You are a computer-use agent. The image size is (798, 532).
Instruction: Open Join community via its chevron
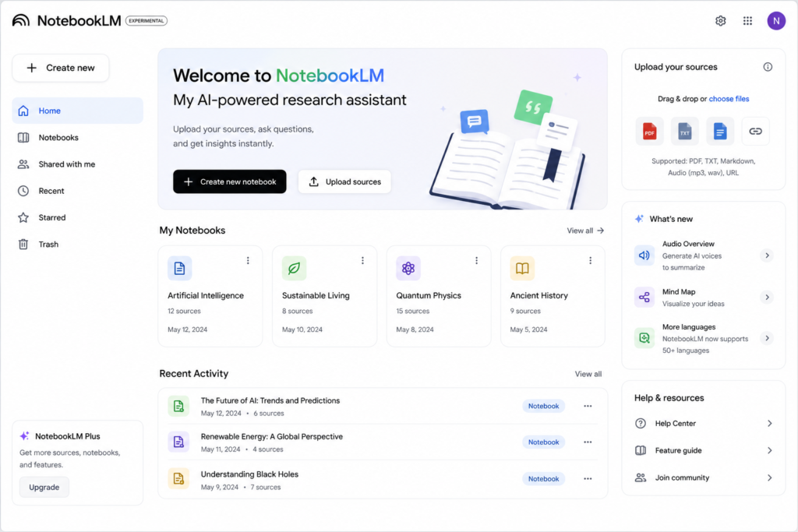[x=769, y=477]
